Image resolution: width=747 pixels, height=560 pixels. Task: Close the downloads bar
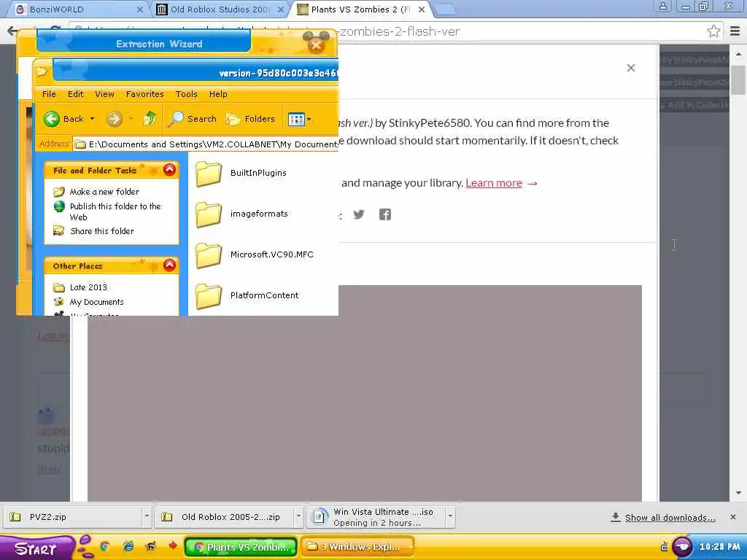(733, 517)
